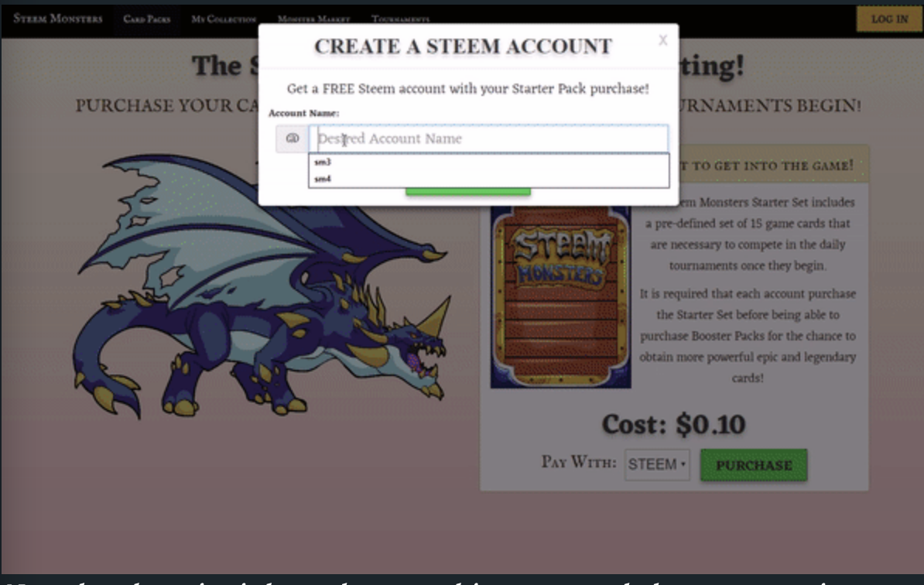Open the Pay With STEEM dropdown

tap(657, 464)
